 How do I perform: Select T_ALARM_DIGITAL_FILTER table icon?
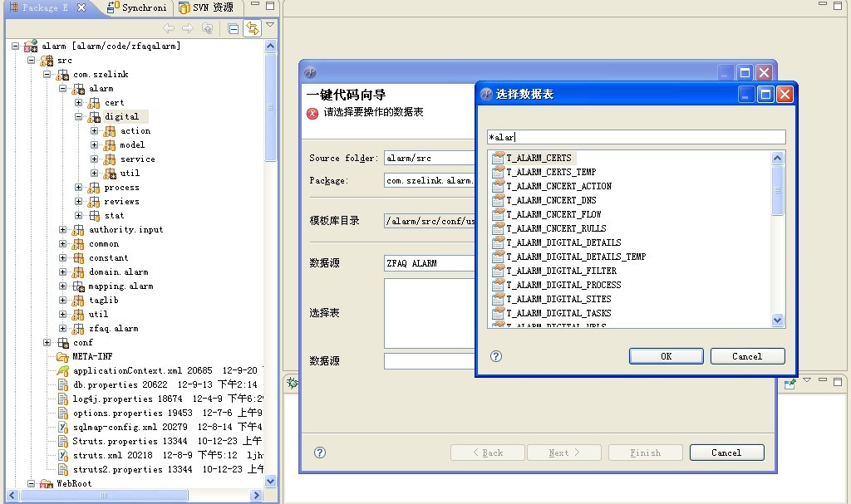(x=498, y=271)
